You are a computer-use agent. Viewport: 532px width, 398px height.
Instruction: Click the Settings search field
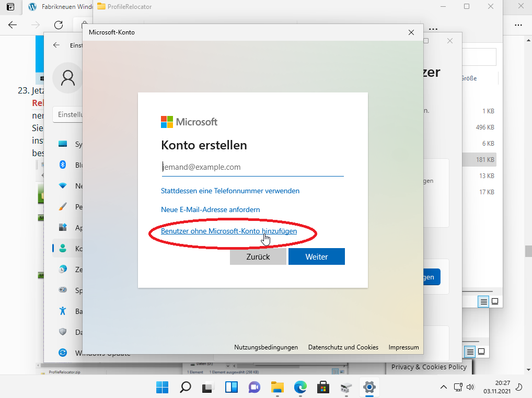[68, 114]
